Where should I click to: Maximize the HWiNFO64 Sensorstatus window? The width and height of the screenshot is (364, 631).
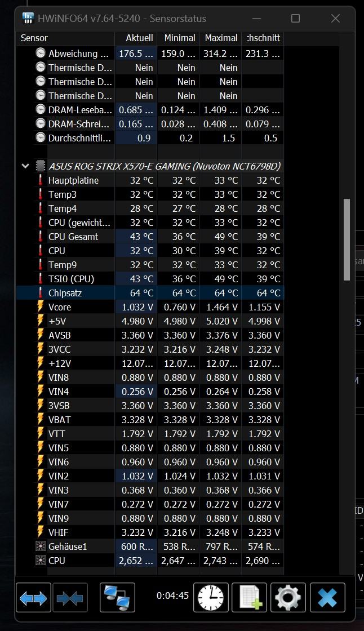[296, 18]
